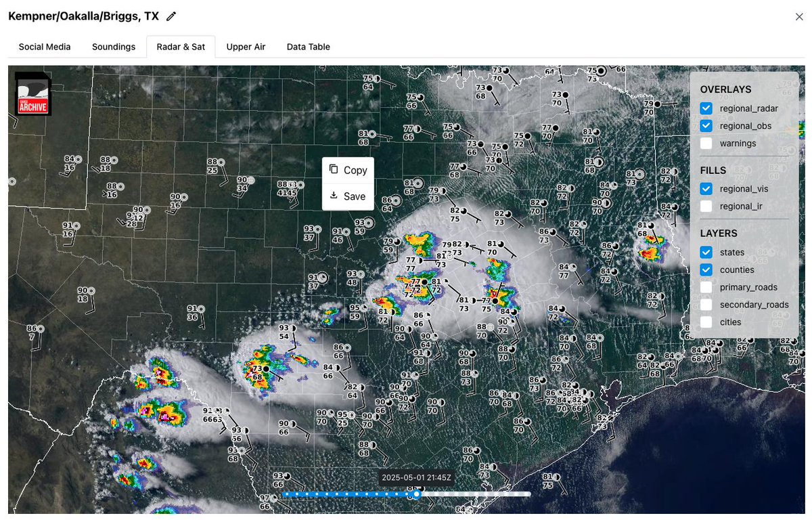Viewport: 812px width, 522px height.
Task: Disable the regional_radar overlay
Action: (706, 108)
